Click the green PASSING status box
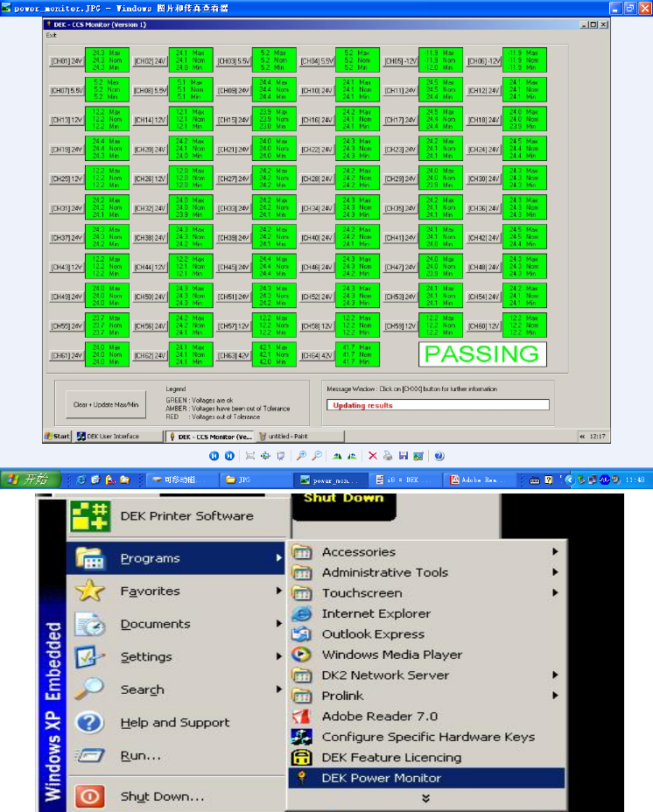Screen dimensions: 653x812 481,354
